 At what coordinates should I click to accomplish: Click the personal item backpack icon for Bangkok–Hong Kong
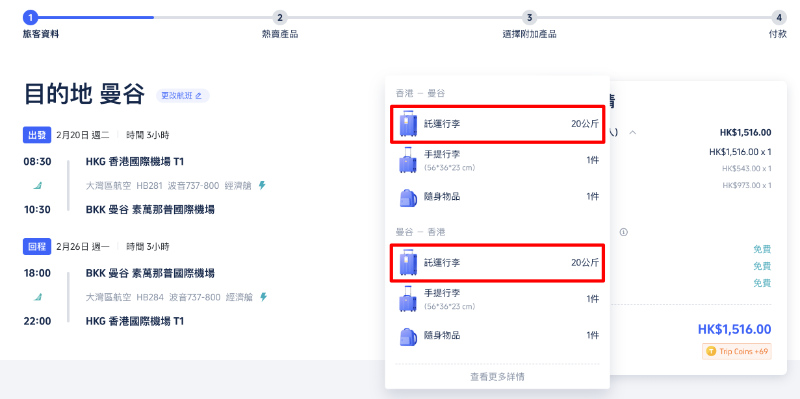[408, 336]
